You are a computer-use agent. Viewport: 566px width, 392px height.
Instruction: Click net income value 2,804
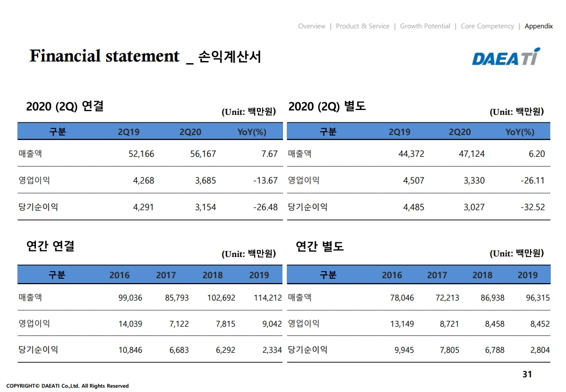point(540,350)
